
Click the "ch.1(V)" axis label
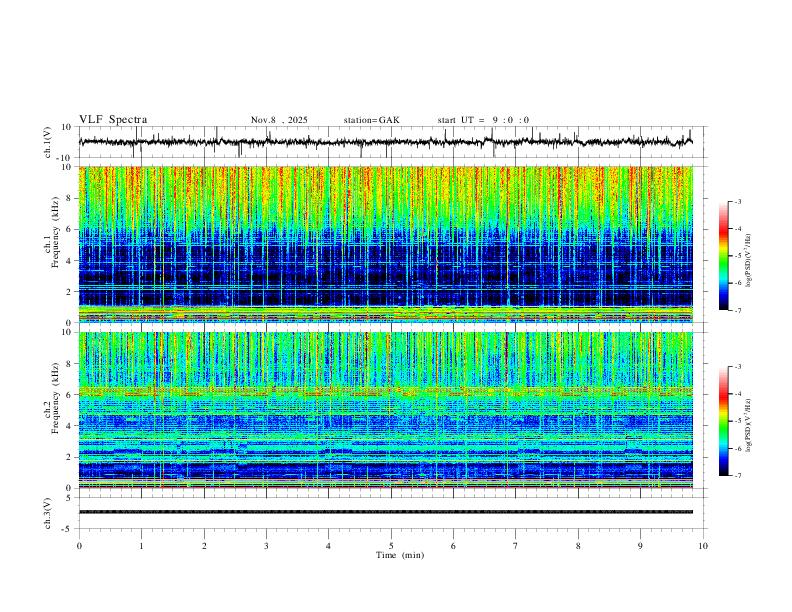48,142
